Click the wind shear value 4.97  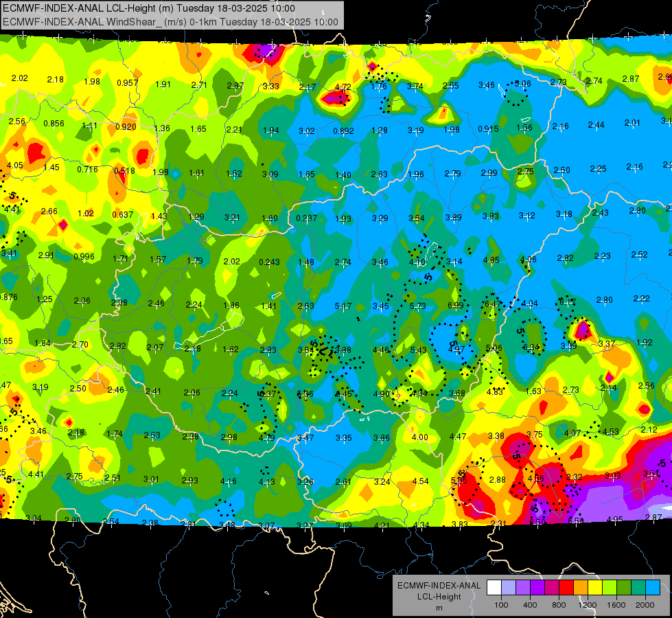[456, 350]
